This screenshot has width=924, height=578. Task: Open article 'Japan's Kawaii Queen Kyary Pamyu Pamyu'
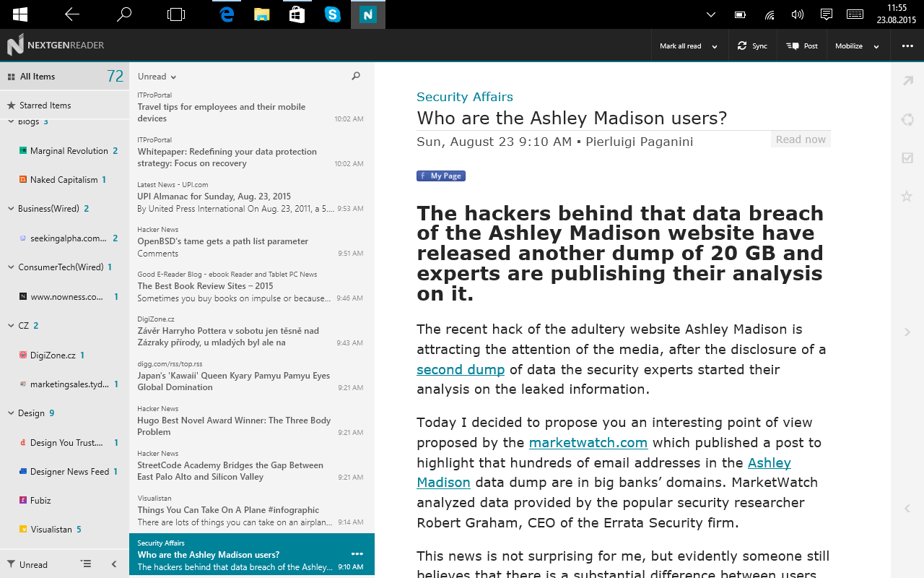tap(252, 376)
